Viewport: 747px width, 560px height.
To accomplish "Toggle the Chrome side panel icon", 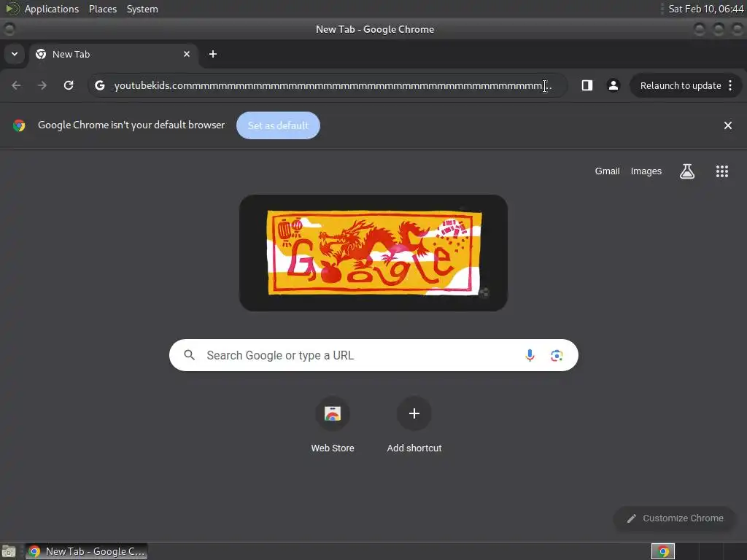I will tap(587, 85).
